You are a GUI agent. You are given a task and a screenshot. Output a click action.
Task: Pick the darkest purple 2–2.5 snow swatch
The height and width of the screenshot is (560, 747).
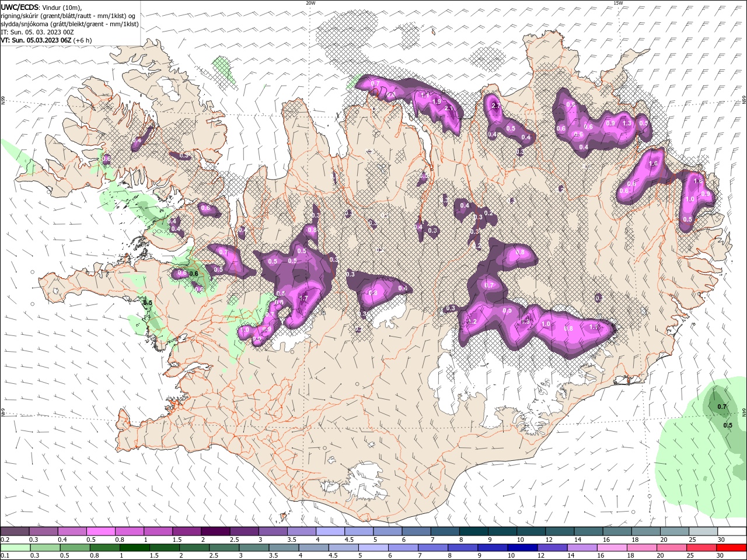click(x=215, y=531)
